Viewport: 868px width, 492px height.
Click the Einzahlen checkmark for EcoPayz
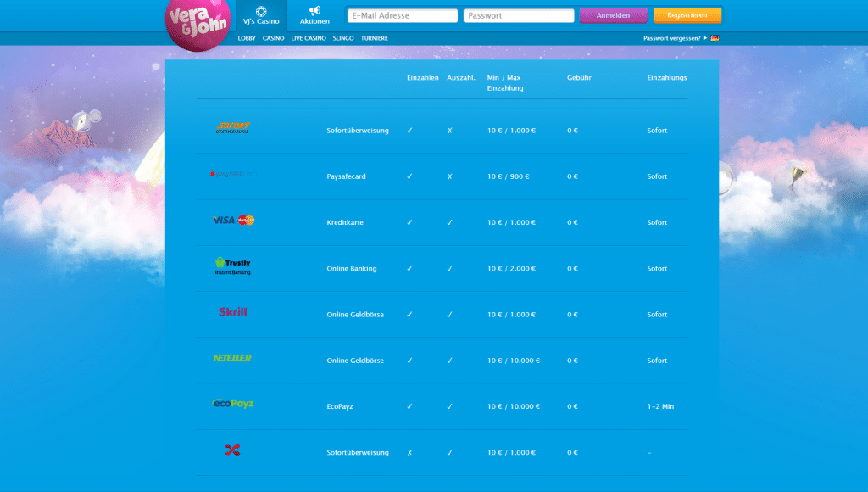click(x=409, y=406)
